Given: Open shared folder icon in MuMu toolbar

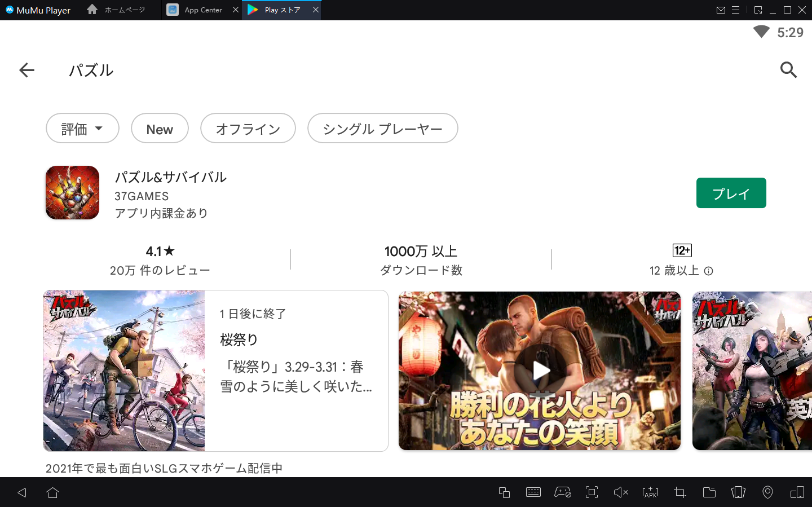Looking at the screenshot, I should coord(709,492).
